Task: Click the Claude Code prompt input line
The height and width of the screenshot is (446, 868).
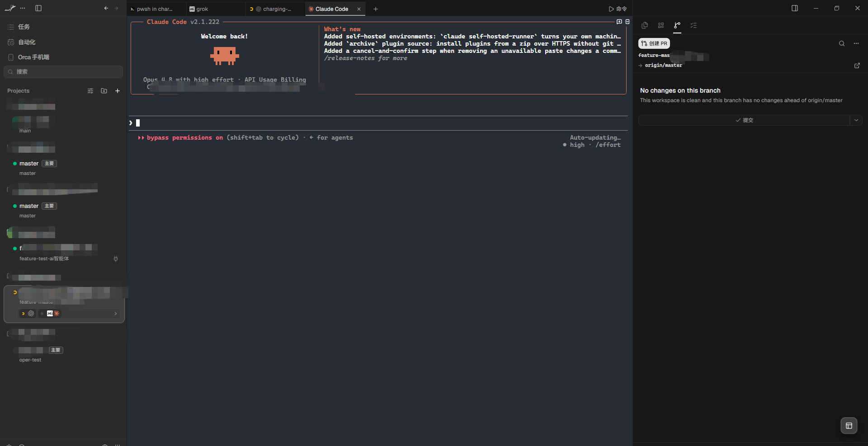Action: coord(378,123)
